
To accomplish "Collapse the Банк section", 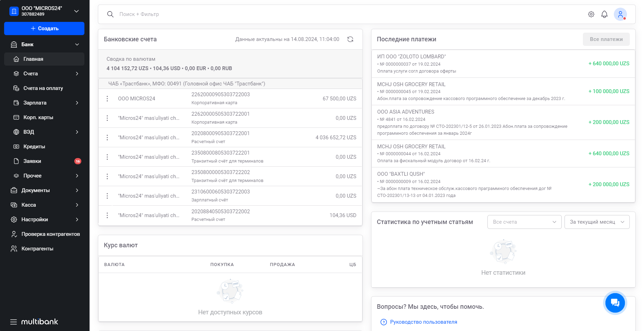I will point(77,44).
